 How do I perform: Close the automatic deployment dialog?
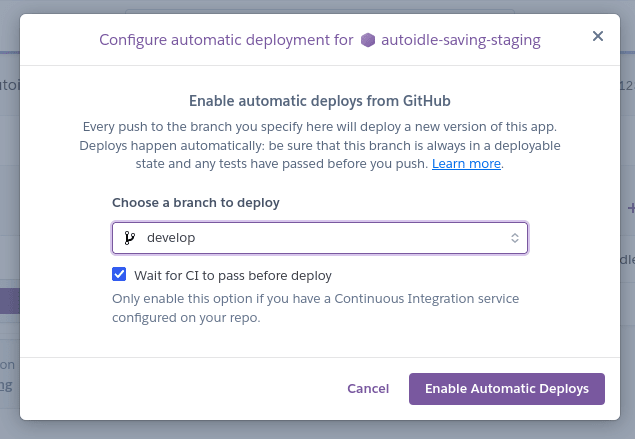[598, 37]
